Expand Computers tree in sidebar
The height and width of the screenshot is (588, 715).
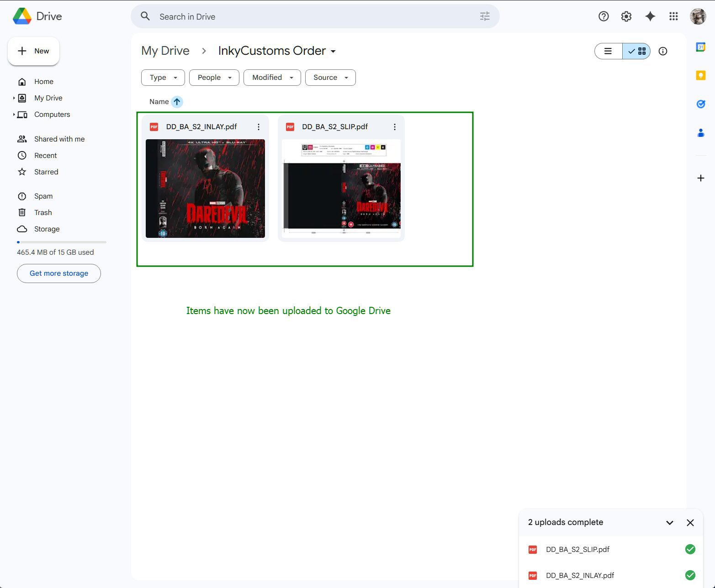click(14, 115)
